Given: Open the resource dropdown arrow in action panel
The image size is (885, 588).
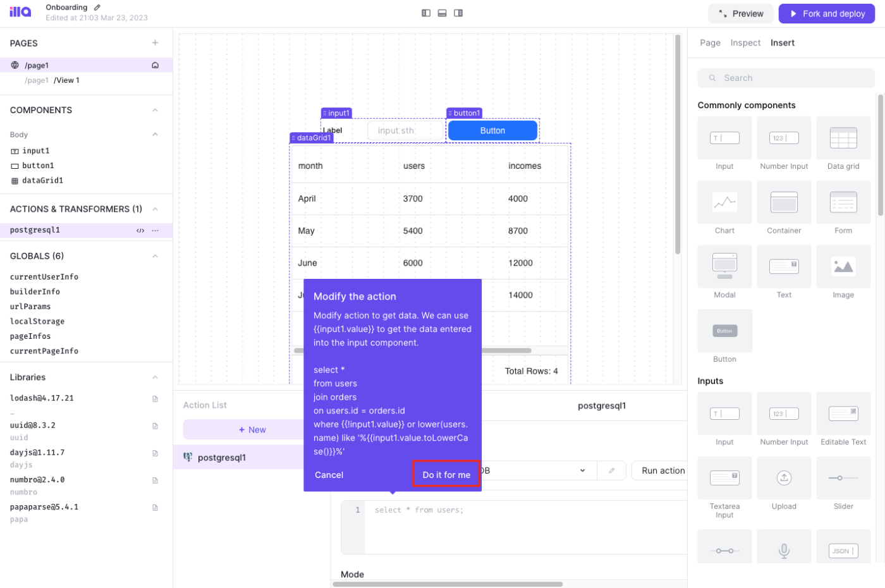Looking at the screenshot, I should (x=582, y=470).
